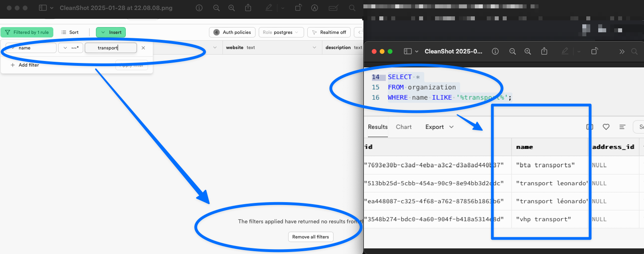Show more toolbar items in right Preview window

pos(622,51)
